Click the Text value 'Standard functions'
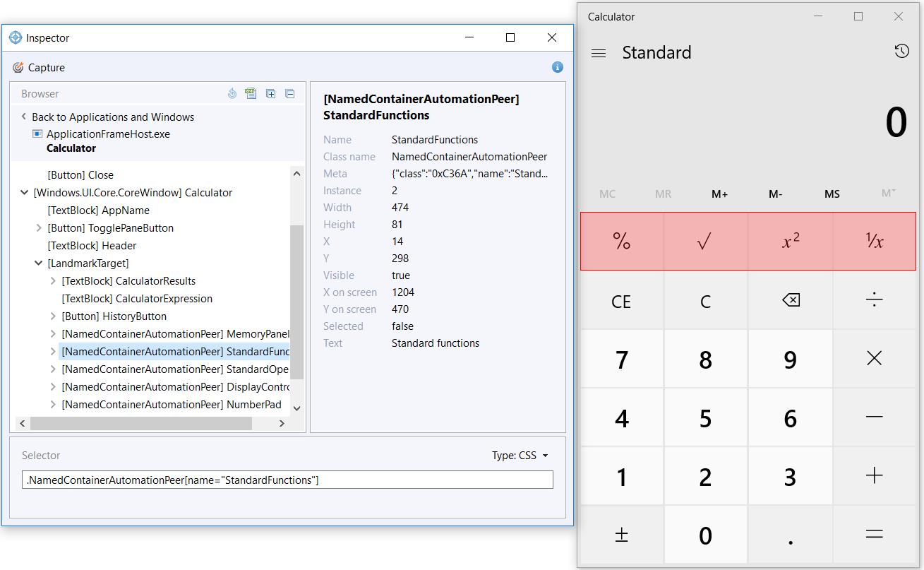The width and height of the screenshot is (924, 570). (x=436, y=343)
